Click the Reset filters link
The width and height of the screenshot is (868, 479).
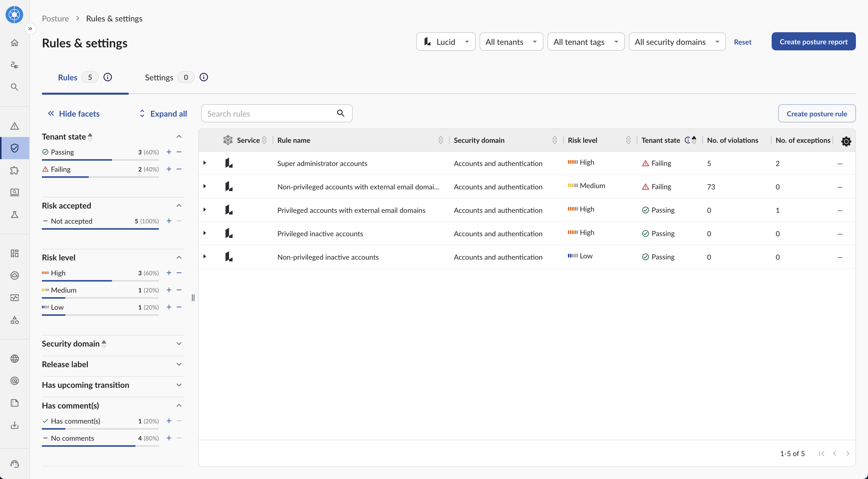(x=742, y=42)
